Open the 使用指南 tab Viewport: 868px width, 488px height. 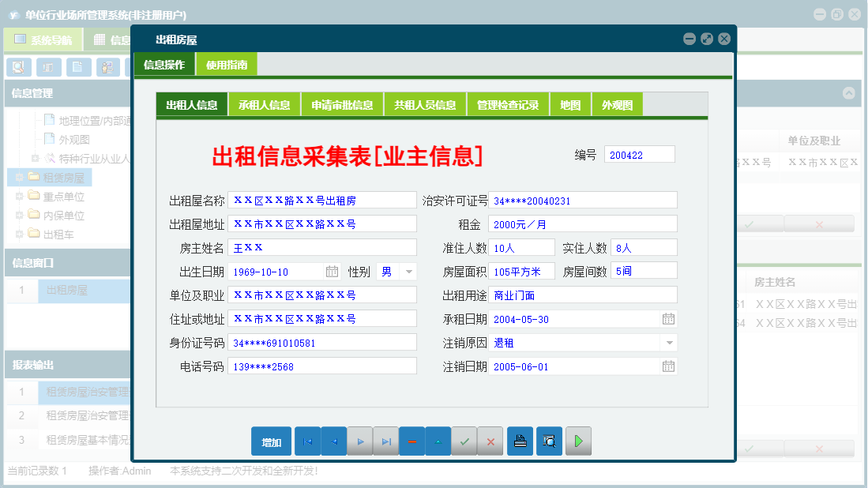click(228, 64)
